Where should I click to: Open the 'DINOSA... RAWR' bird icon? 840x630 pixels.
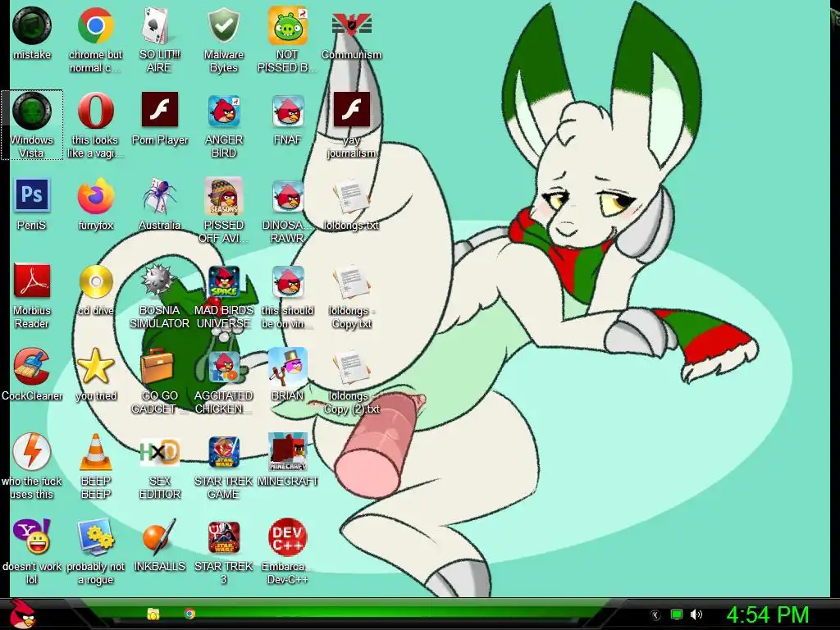pyautogui.click(x=288, y=196)
